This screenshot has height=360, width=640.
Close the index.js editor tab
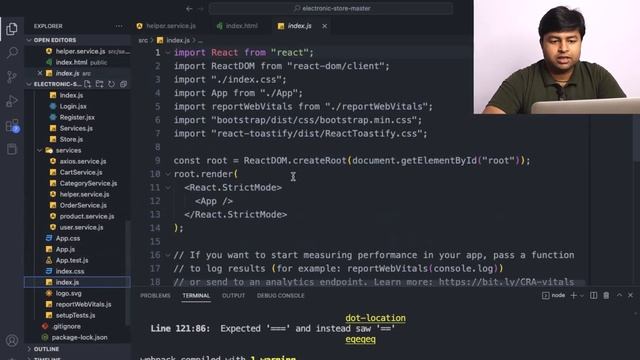pyautogui.click(x=324, y=26)
